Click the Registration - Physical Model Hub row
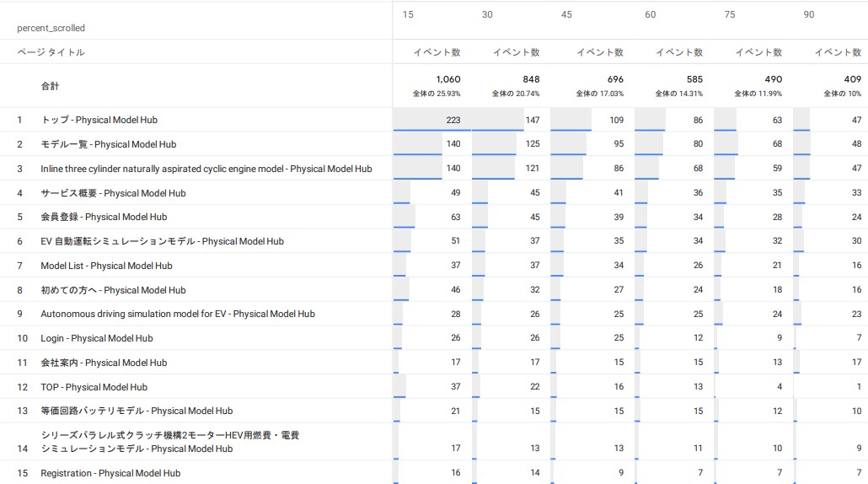Screen dimensions: 868x484 coord(110,473)
